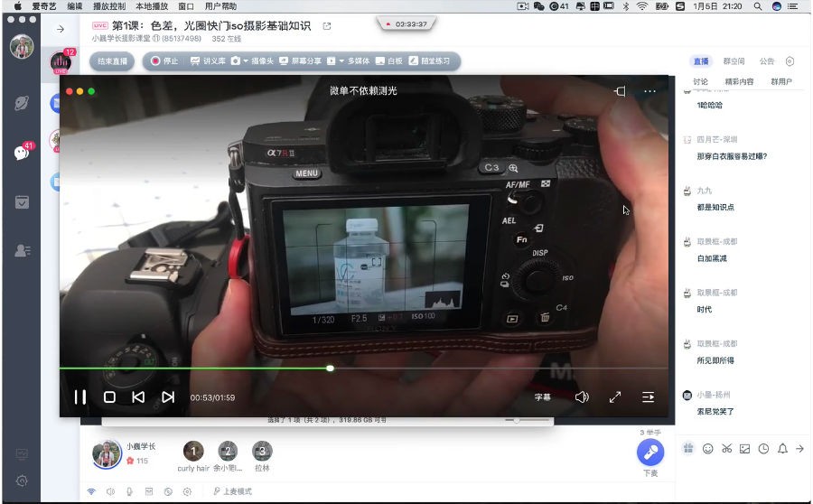
Task: Select the LIVE group with 12 badge
Action: pyautogui.click(x=61, y=62)
